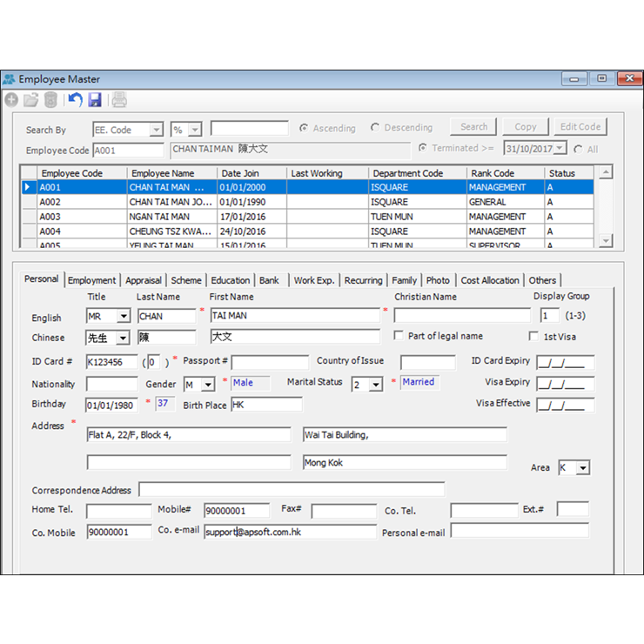Tick the 1st Visa checkbox

click(533, 336)
